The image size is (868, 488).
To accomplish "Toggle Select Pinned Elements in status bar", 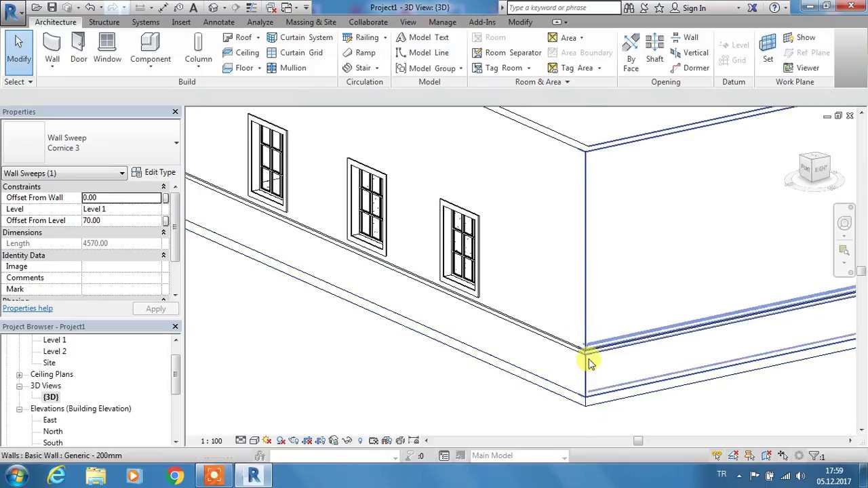I will tap(749, 455).
